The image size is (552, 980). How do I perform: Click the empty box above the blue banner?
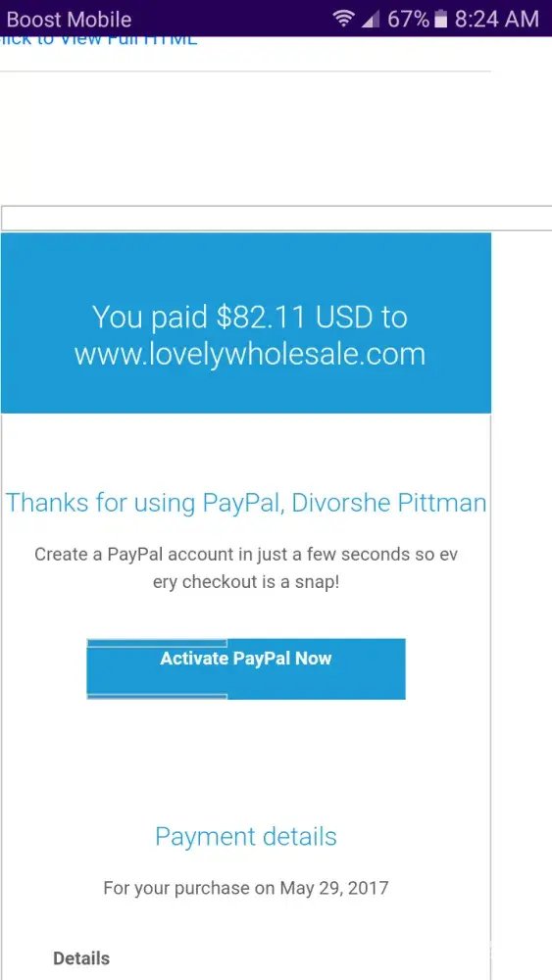pos(276,218)
